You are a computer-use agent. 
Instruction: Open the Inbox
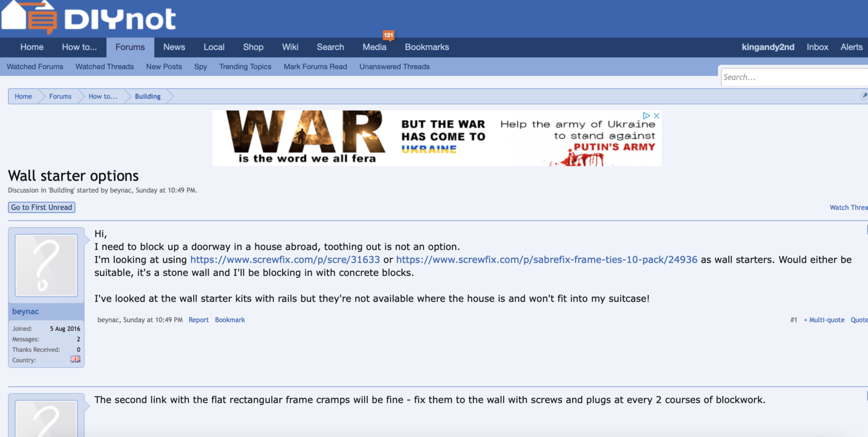pyautogui.click(x=817, y=47)
